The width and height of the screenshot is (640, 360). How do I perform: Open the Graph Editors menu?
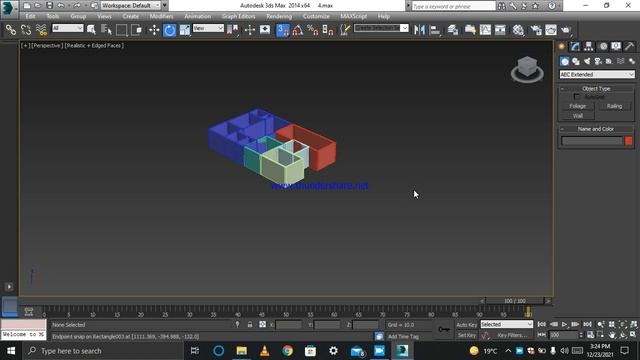[239, 16]
